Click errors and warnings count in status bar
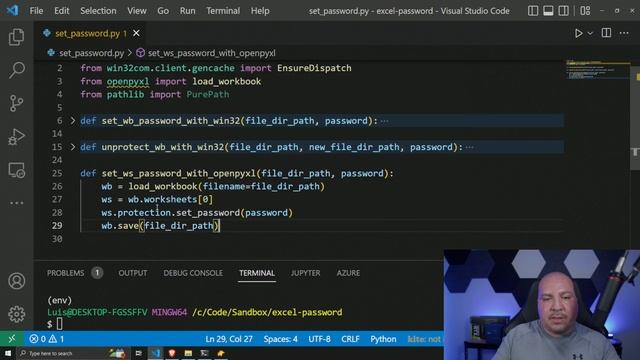Screen dimensions: 640x360 point(46,339)
